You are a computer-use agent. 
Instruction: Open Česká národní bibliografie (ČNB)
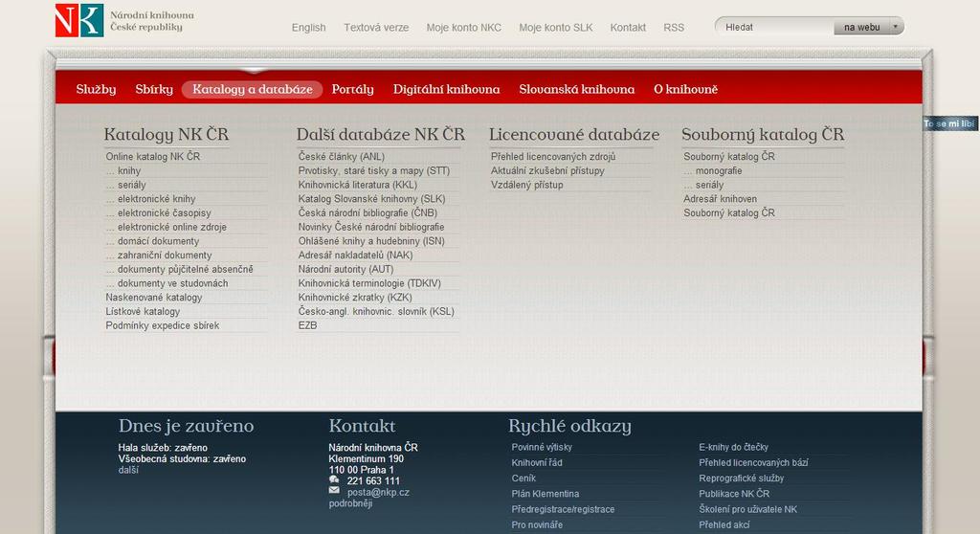(x=367, y=212)
